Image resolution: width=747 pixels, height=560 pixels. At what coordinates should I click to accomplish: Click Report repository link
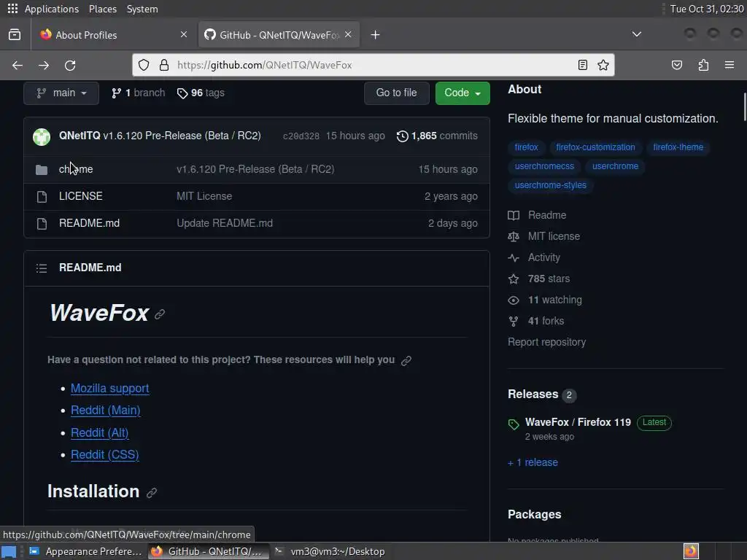pyautogui.click(x=546, y=343)
